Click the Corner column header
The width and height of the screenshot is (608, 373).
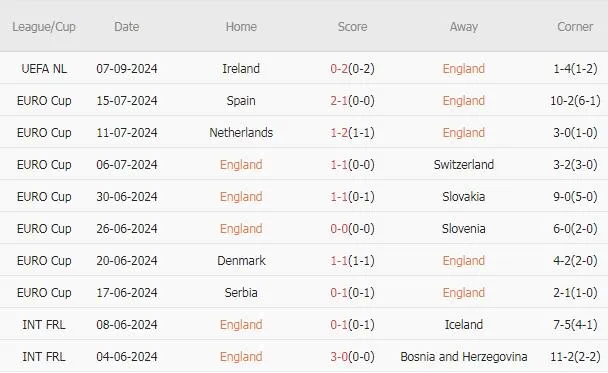[575, 27]
